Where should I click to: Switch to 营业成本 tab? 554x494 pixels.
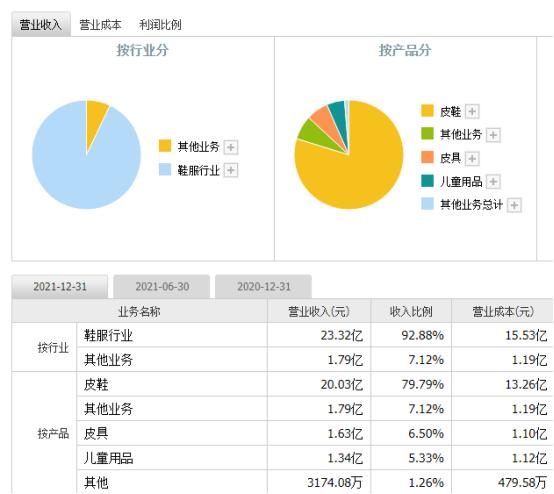(100, 25)
